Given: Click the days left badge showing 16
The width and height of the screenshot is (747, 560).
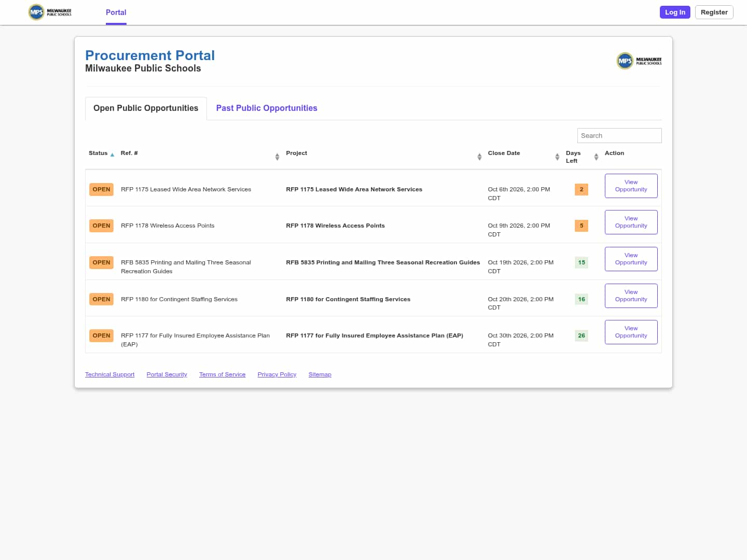Looking at the screenshot, I should pyautogui.click(x=582, y=299).
